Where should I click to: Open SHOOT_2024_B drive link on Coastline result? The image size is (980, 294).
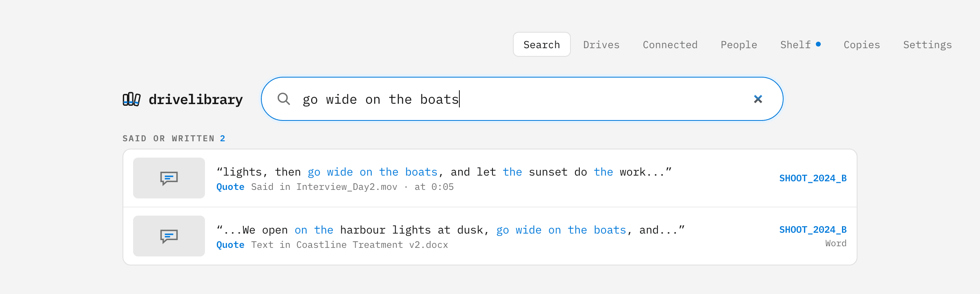tap(813, 229)
